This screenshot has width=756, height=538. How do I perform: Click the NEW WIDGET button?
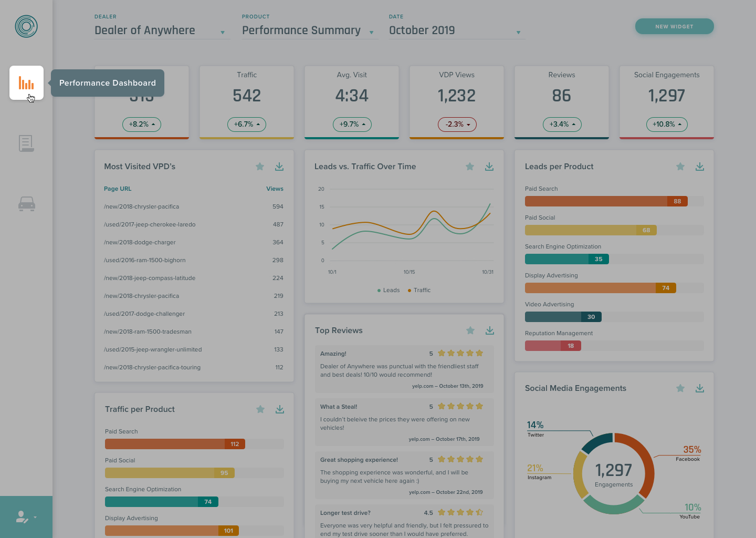pos(674,26)
